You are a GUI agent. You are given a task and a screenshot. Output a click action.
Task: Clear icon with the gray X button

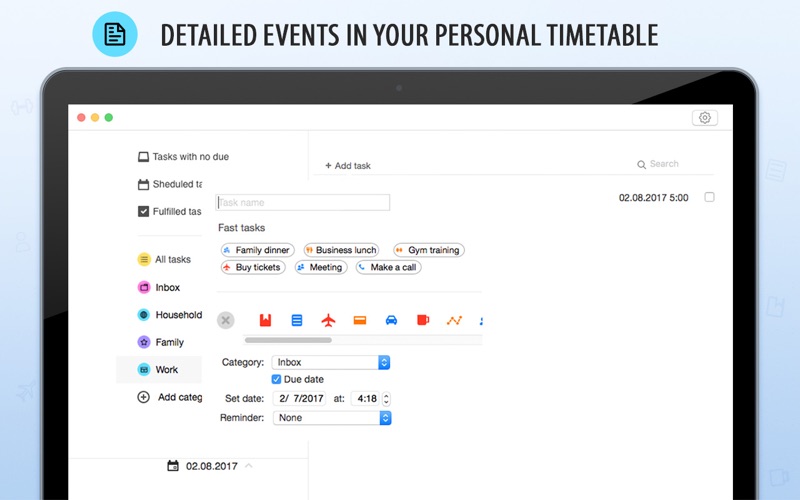(x=226, y=320)
